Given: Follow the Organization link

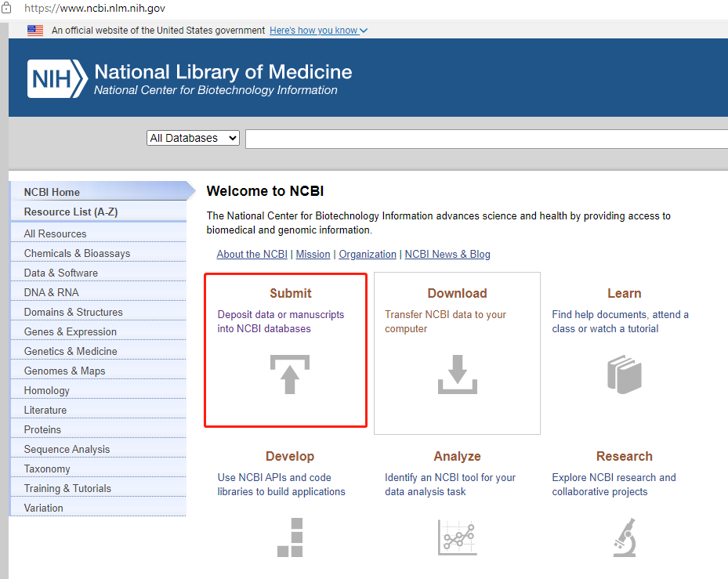Looking at the screenshot, I should (368, 254).
